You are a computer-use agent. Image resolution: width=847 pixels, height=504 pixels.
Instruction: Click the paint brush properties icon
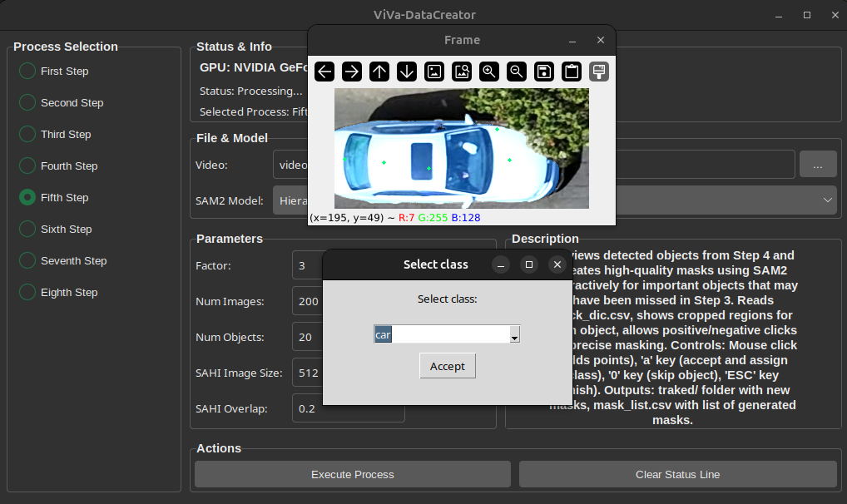599,72
